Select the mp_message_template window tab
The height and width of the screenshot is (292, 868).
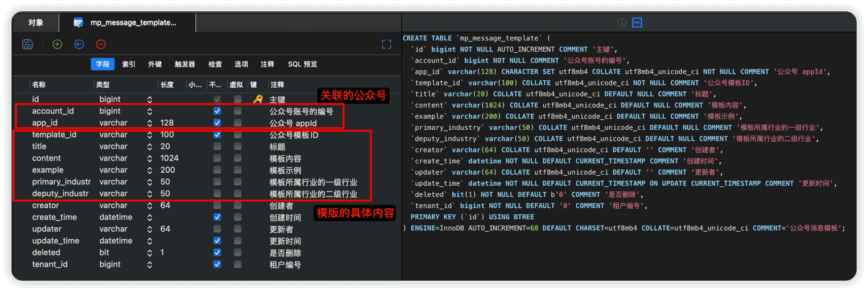128,22
